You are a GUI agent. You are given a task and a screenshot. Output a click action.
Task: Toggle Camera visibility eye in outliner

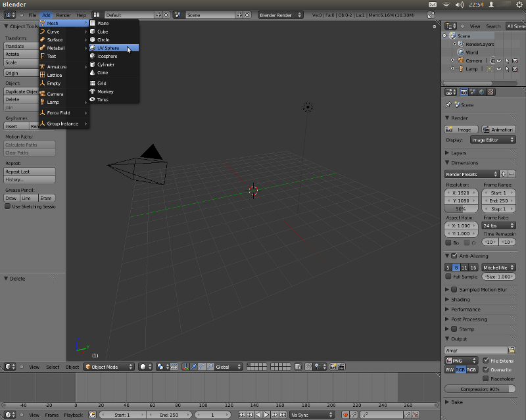coord(499,60)
